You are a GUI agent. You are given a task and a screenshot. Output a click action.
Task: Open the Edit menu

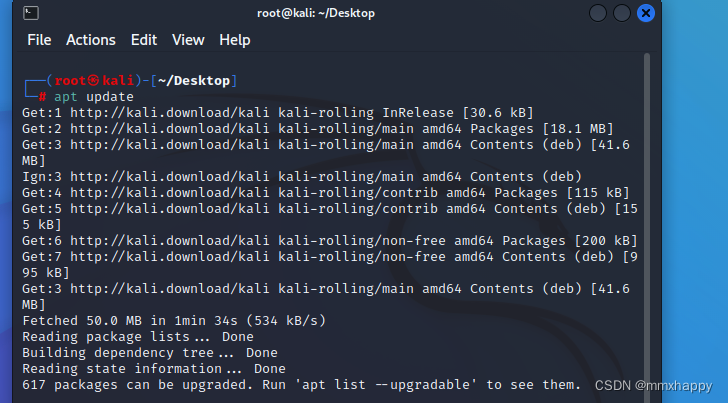coord(144,40)
